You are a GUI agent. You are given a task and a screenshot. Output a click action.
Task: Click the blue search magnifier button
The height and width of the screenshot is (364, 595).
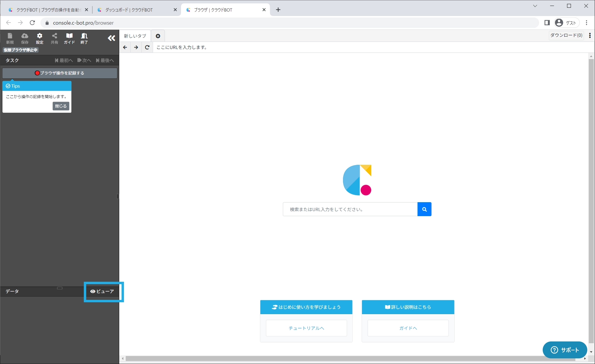424,209
